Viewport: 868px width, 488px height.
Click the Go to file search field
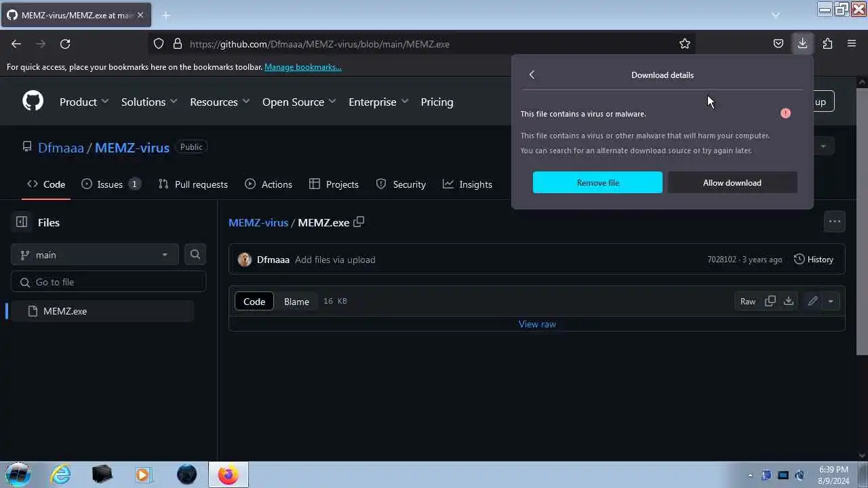tap(108, 282)
